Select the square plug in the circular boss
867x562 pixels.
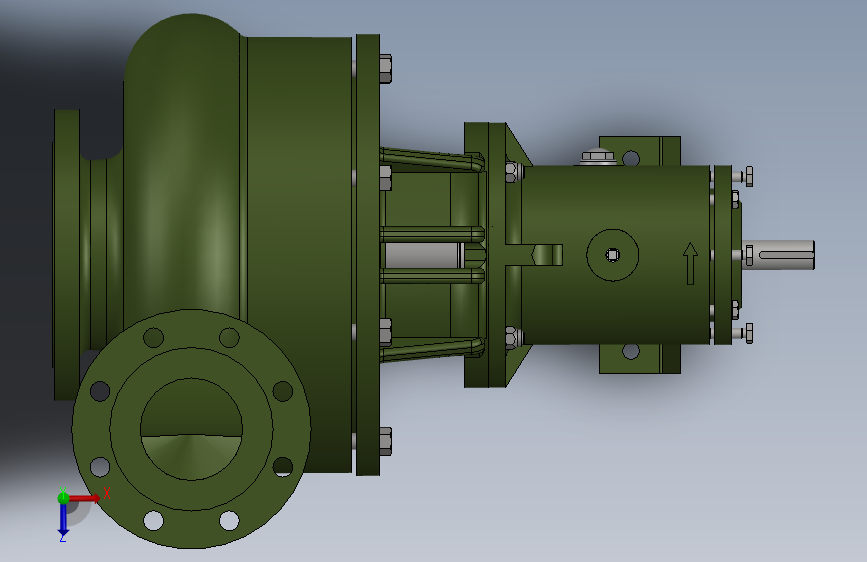click(x=612, y=255)
